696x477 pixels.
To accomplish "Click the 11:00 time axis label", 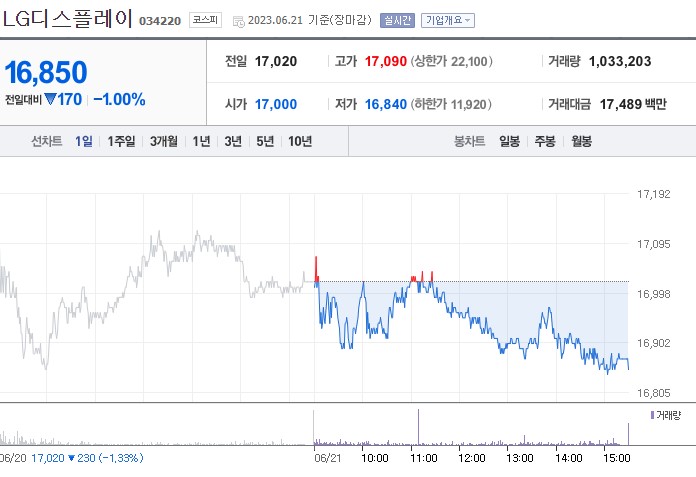I will click(423, 457).
